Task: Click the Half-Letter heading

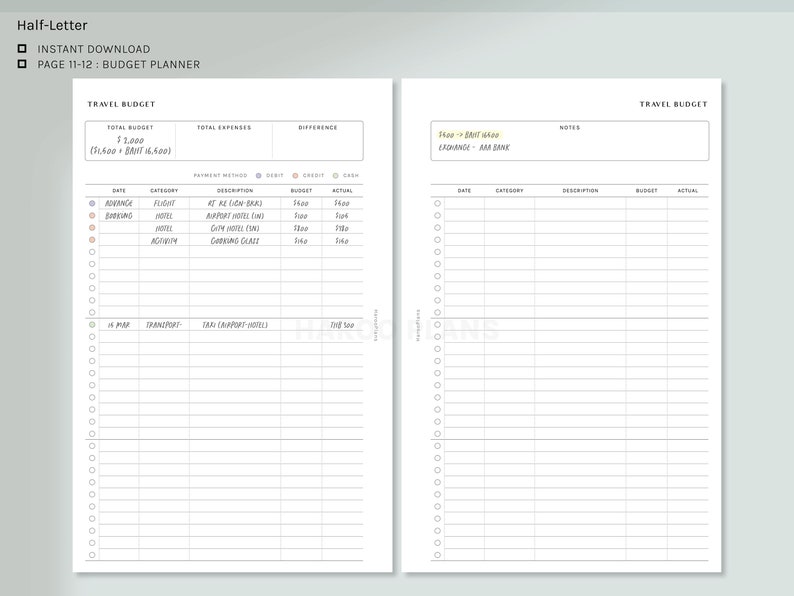Action: tap(52, 25)
